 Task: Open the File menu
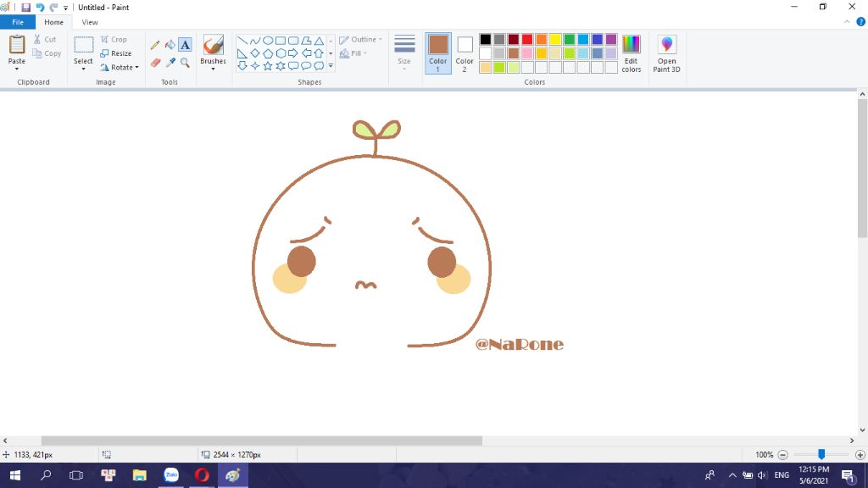pyautogui.click(x=18, y=22)
